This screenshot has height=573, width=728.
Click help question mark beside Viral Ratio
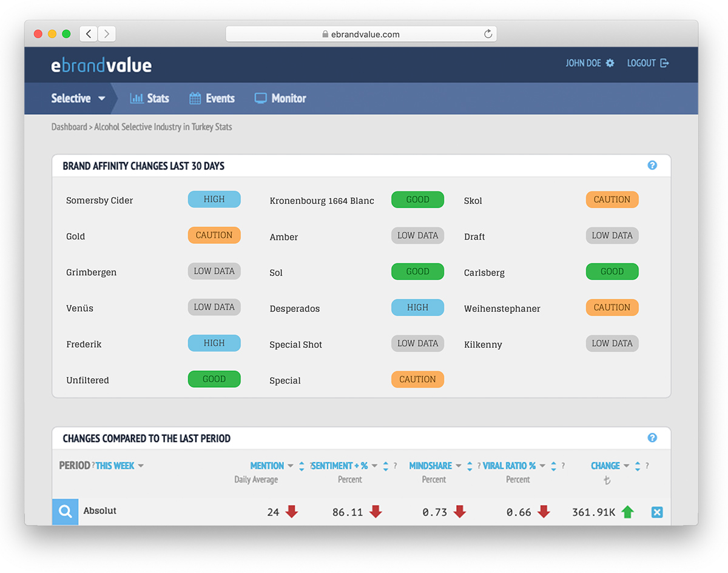coord(563,466)
